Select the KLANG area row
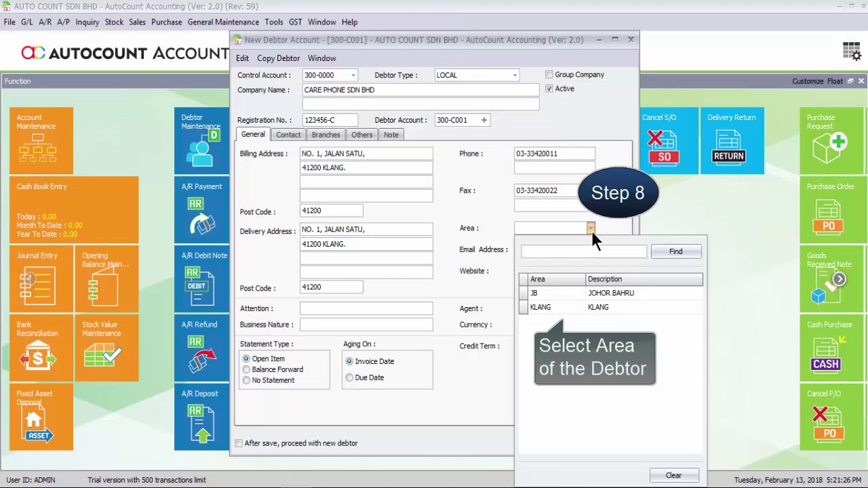Viewport: 868px width, 488px height. (x=611, y=307)
